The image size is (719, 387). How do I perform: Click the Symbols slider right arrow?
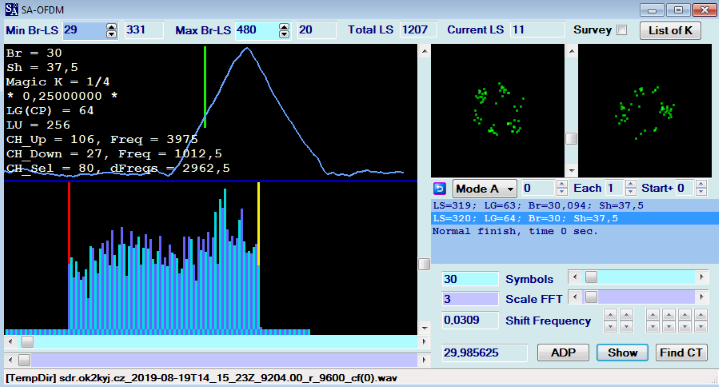click(x=701, y=277)
